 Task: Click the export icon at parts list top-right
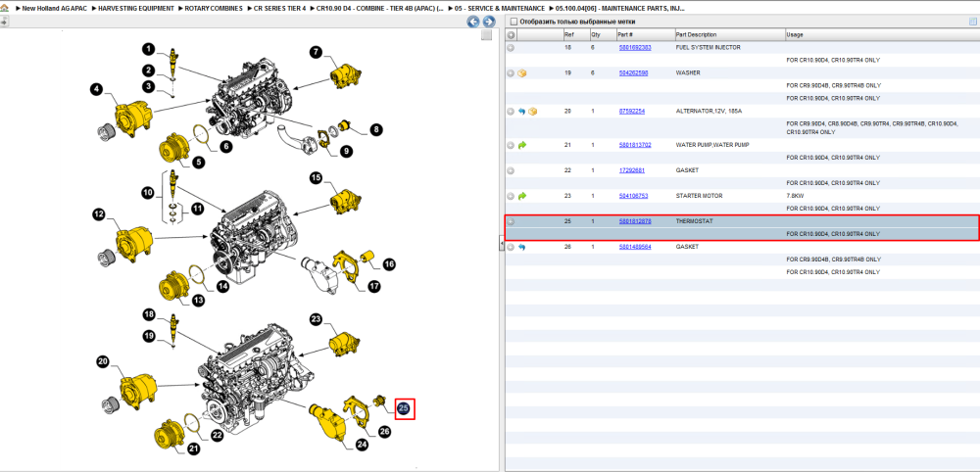point(972,22)
